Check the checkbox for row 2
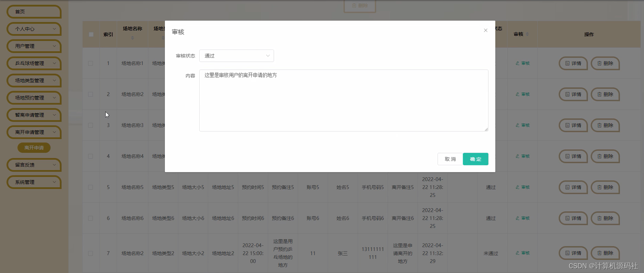The height and width of the screenshot is (273, 644). (90, 94)
